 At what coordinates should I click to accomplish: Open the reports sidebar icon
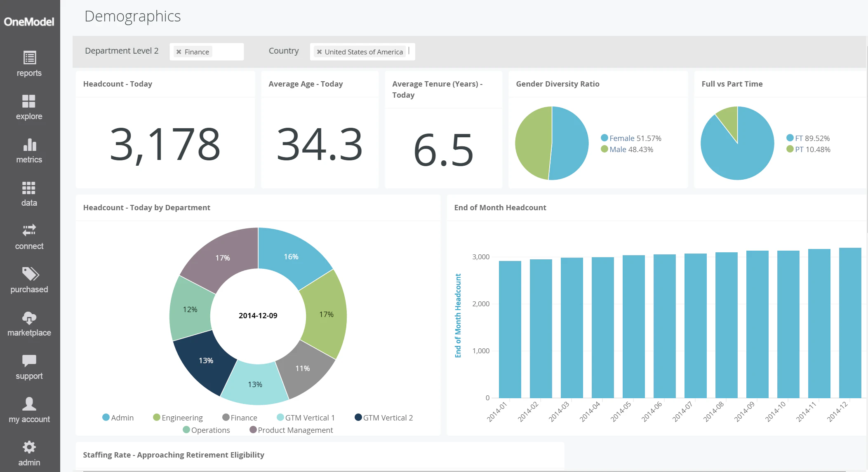pyautogui.click(x=29, y=58)
